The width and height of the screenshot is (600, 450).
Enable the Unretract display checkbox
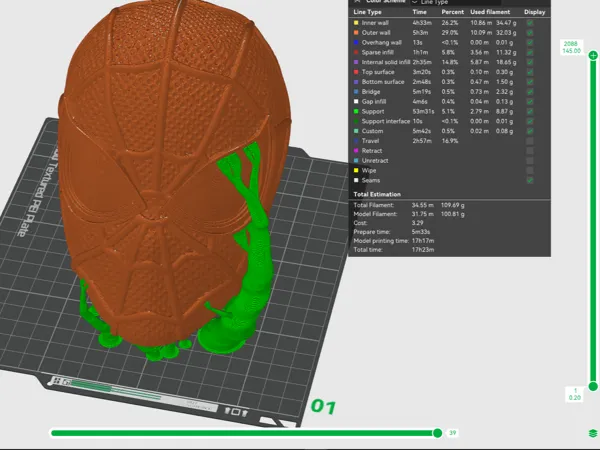point(530,161)
